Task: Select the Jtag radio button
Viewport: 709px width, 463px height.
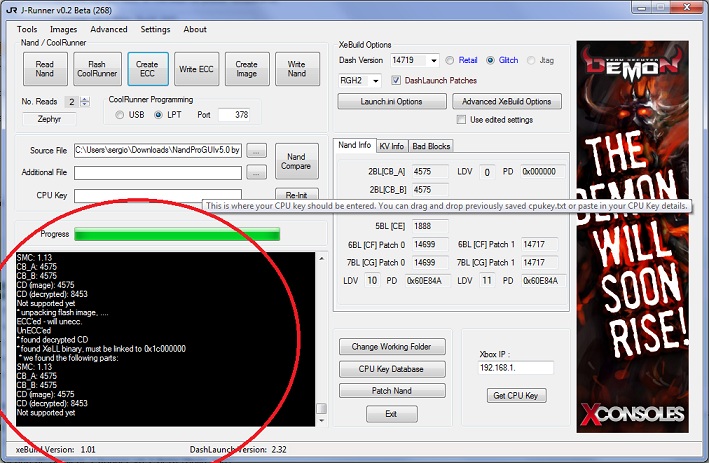Action: 531,60
